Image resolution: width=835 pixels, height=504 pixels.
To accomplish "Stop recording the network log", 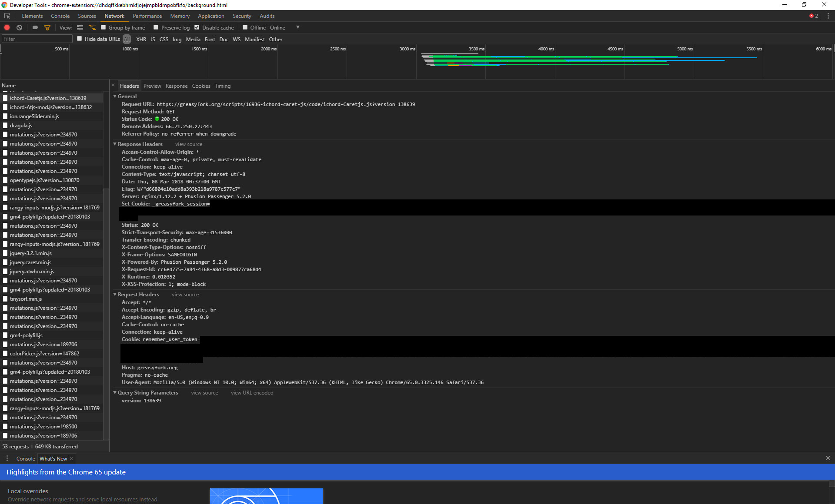I will coord(7,27).
